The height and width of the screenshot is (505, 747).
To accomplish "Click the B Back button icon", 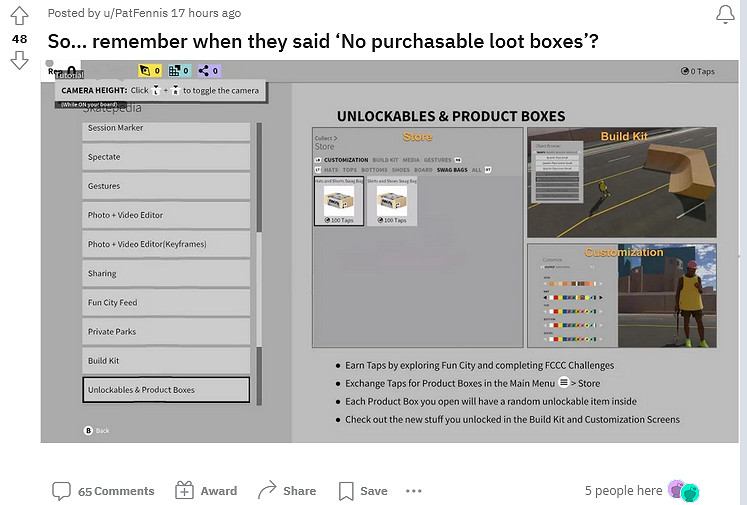I will tap(88, 430).
